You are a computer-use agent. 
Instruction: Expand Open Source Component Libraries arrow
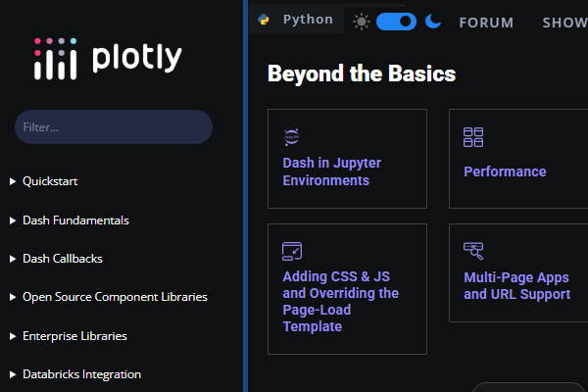[x=13, y=297]
